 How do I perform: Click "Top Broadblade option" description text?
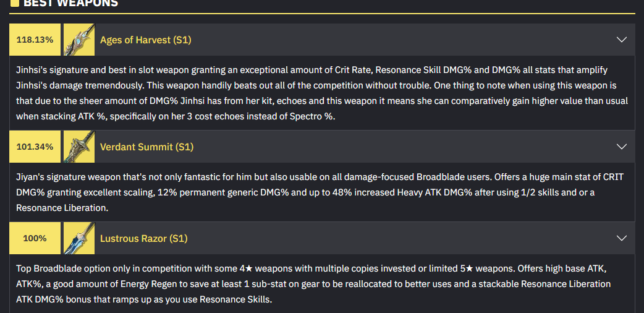[x=54, y=268]
